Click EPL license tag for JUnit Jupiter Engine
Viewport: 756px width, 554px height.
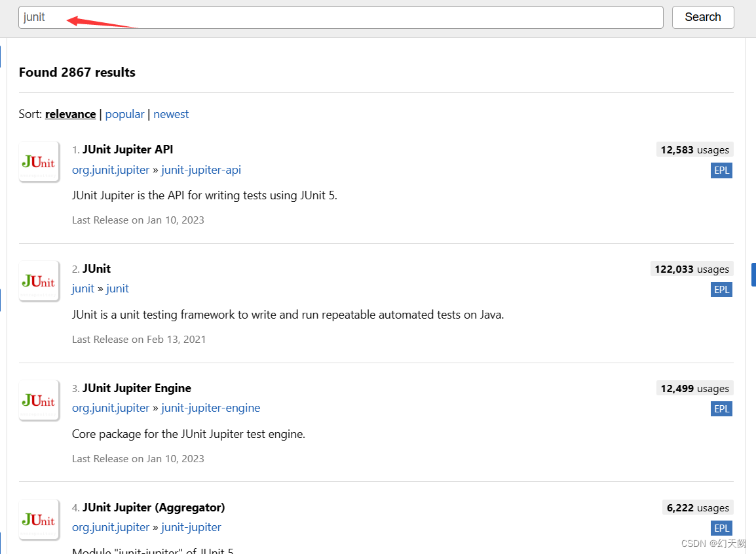[721, 408]
